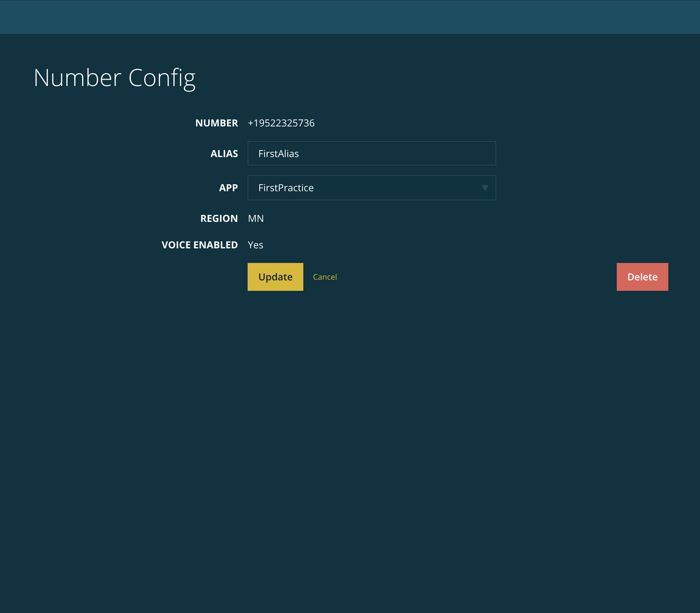Click the Cancel link
Viewport: 700px width, 613px height.
pyautogui.click(x=325, y=277)
